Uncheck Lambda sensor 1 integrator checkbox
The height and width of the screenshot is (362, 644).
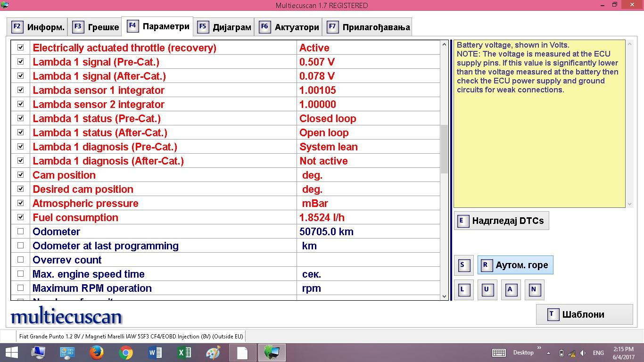coord(20,90)
